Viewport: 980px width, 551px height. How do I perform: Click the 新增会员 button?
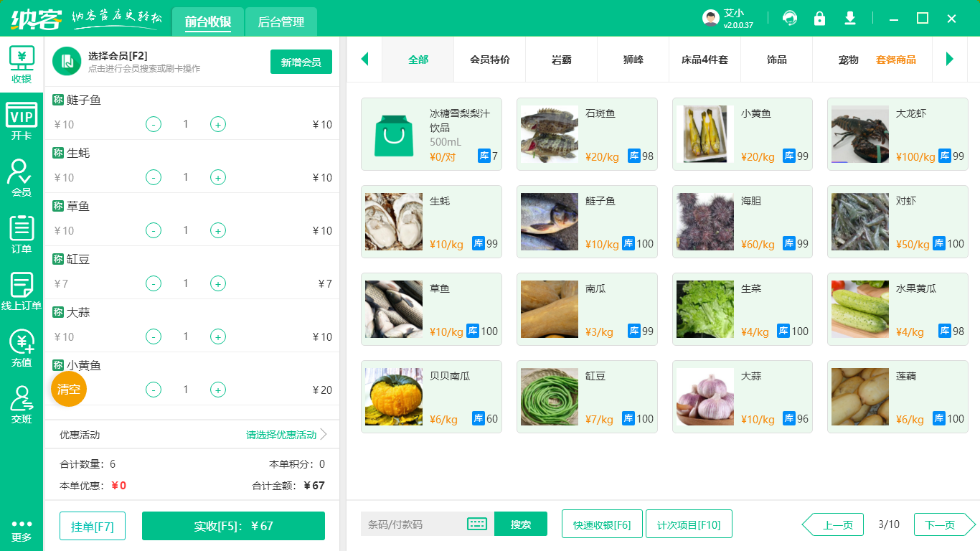click(301, 62)
